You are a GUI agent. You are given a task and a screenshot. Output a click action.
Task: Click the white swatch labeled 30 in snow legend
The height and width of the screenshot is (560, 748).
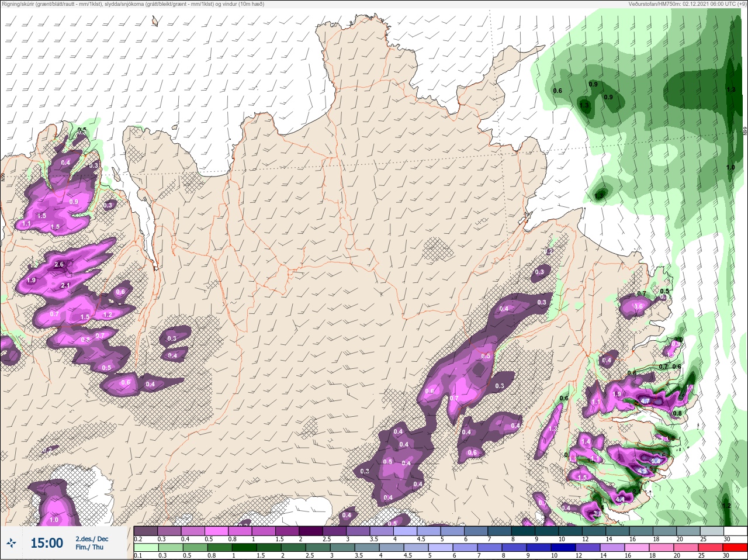(735, 531)
